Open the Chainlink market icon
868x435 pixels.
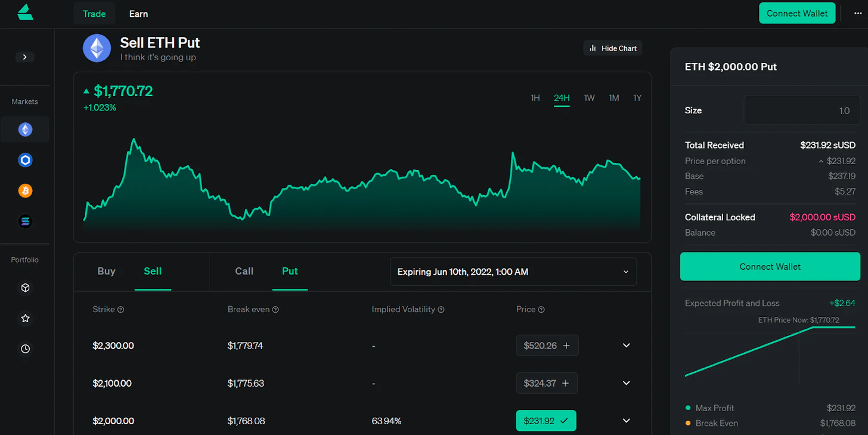25,160
